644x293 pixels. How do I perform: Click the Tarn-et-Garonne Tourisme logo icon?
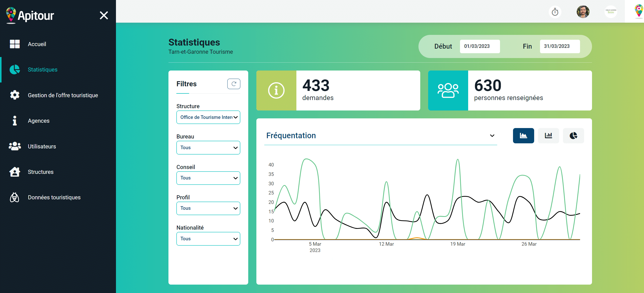pyautogui.click(x=611, y=12)
